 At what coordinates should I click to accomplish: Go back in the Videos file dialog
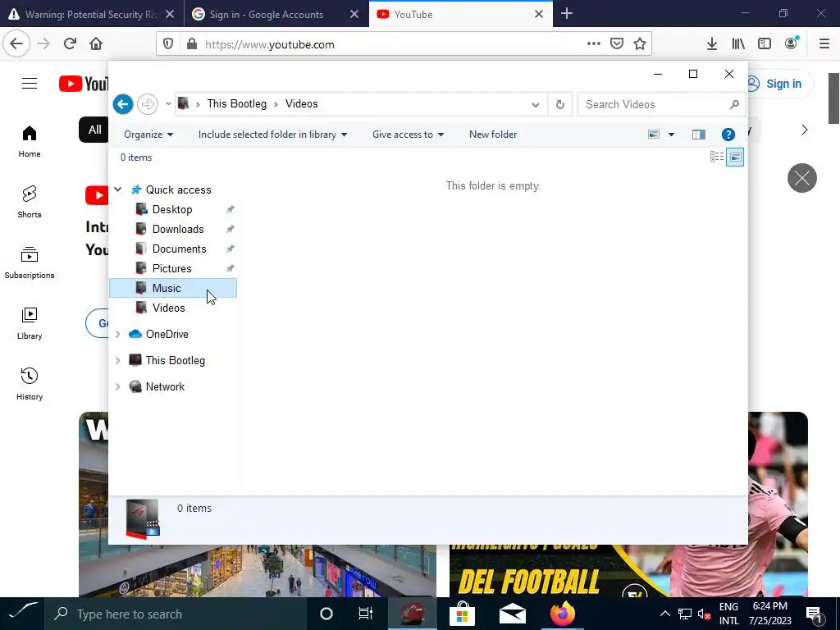click(123, 104)
